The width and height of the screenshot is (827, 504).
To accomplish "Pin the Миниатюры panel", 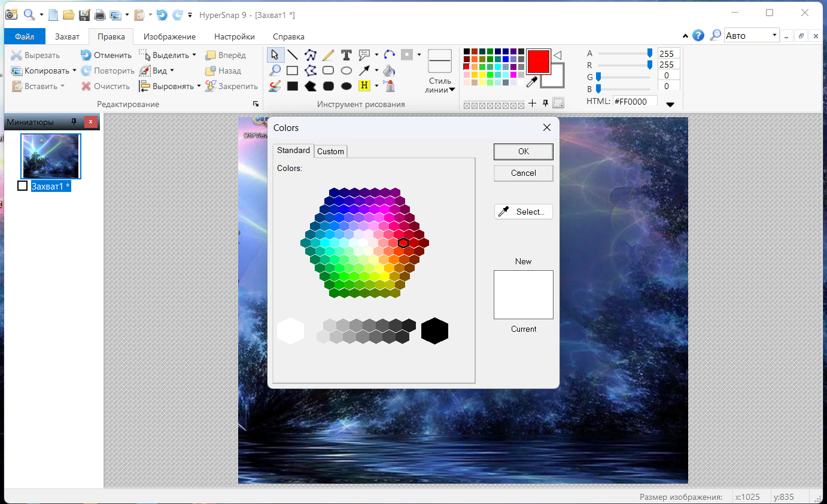I will [x=74, y=122].
